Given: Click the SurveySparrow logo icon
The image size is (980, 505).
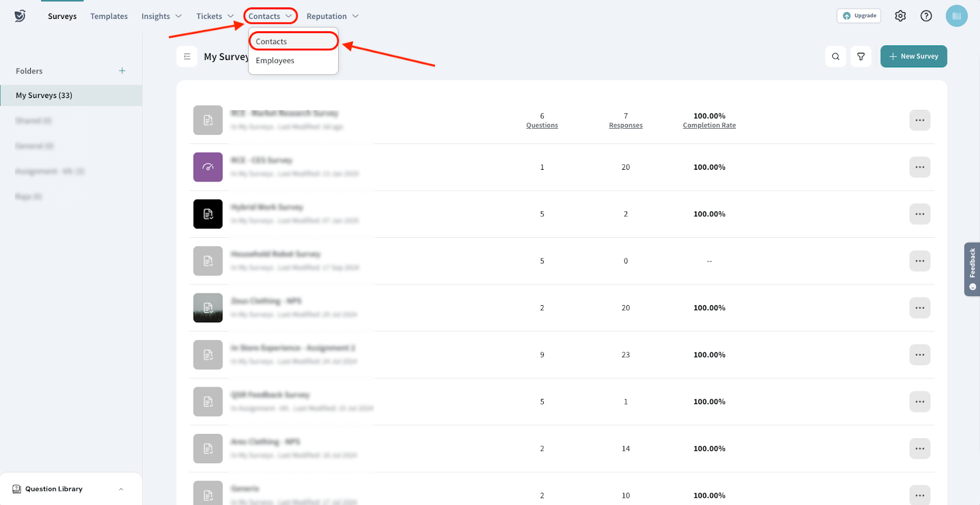Looking at the screenshot, I should [x=20, y=16].
